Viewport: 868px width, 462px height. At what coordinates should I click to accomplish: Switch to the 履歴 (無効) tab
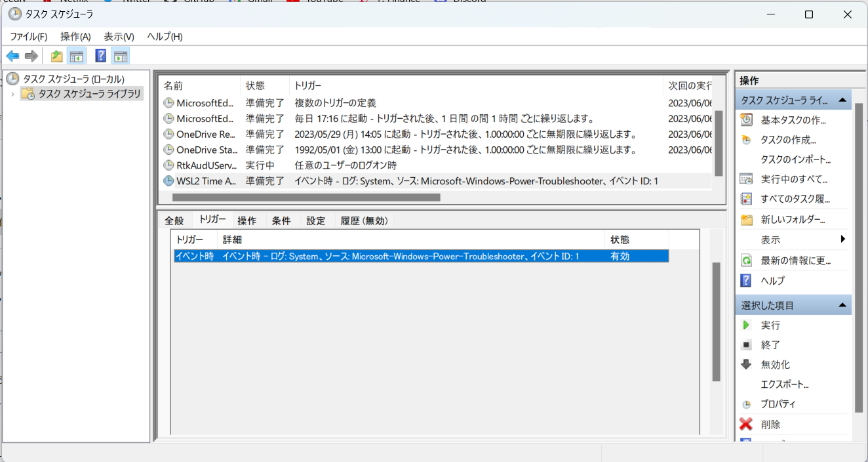pyautogui.click(x=365, y=221)
